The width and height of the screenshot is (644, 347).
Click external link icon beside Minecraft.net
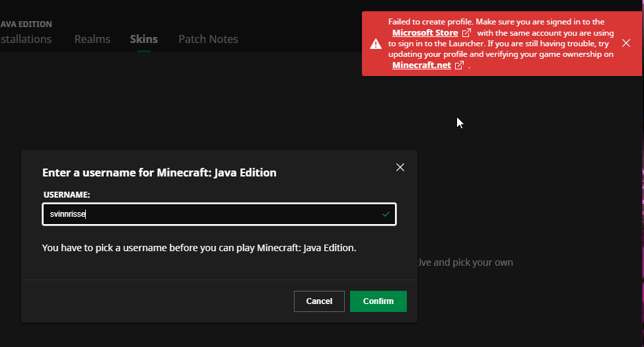pyautogui.click(x=460, y=65)
